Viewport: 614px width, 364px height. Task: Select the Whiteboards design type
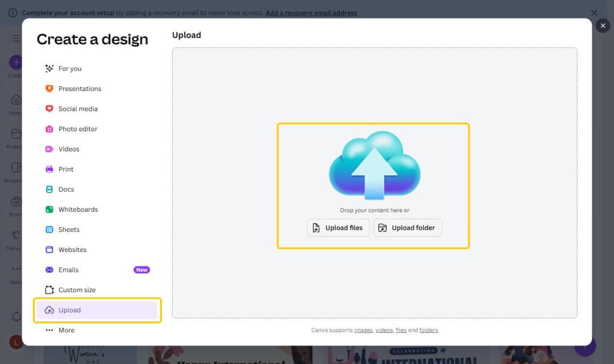coord(78,209)
